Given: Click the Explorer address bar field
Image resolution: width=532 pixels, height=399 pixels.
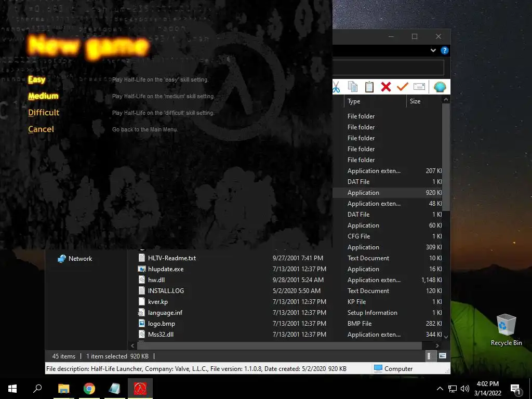Looking at the screenshot, I should tap(388, 68).
